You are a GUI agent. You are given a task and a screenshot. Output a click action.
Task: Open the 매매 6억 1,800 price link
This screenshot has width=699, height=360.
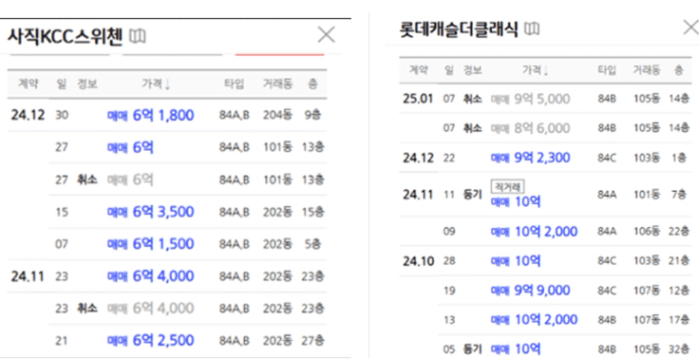click(150, 115)
